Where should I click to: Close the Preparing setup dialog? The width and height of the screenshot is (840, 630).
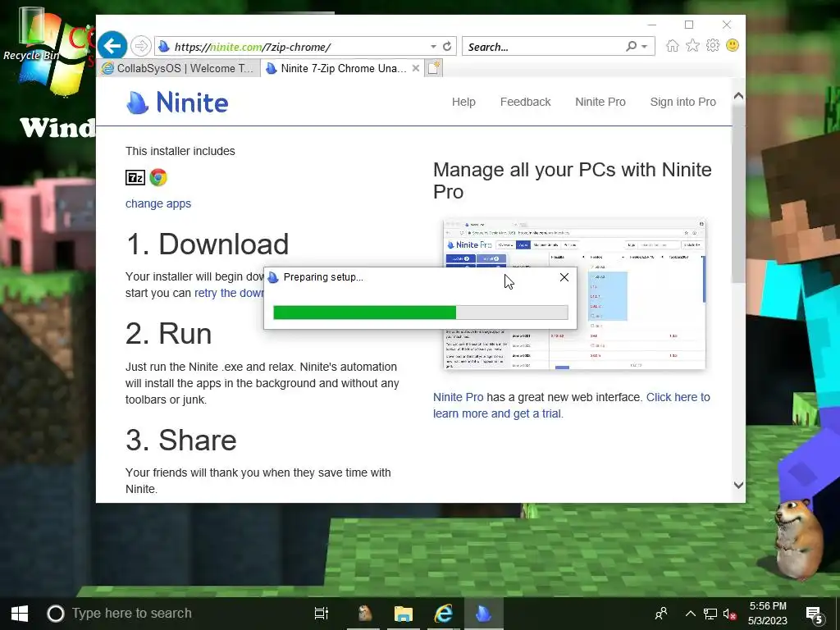(x=564, y=277)
